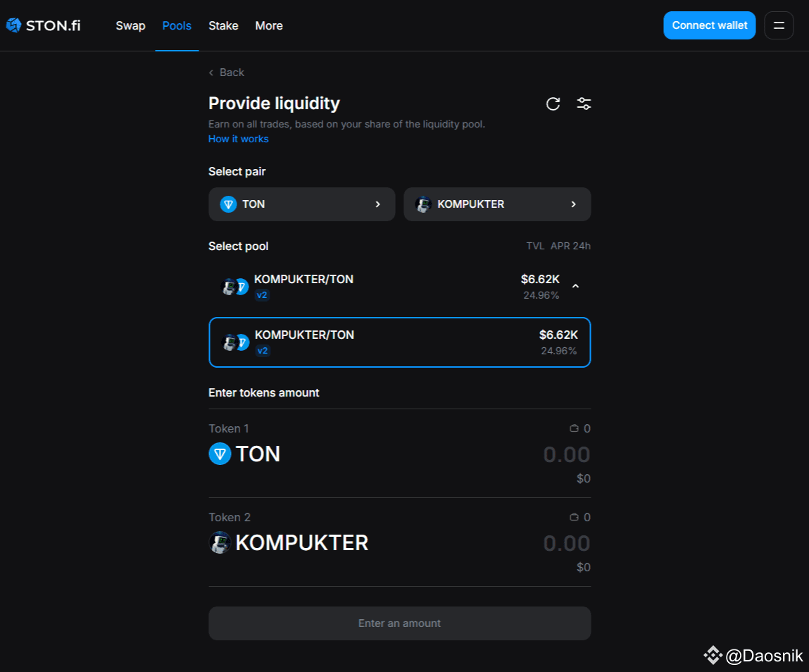
Task: Open the How it works link
Action: [239, 139]
